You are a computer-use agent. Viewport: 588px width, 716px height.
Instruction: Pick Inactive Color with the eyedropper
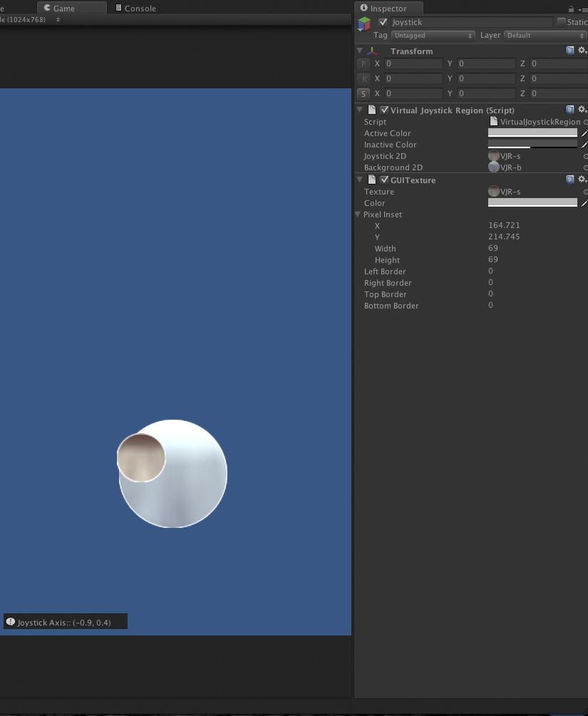click(584, 145)
